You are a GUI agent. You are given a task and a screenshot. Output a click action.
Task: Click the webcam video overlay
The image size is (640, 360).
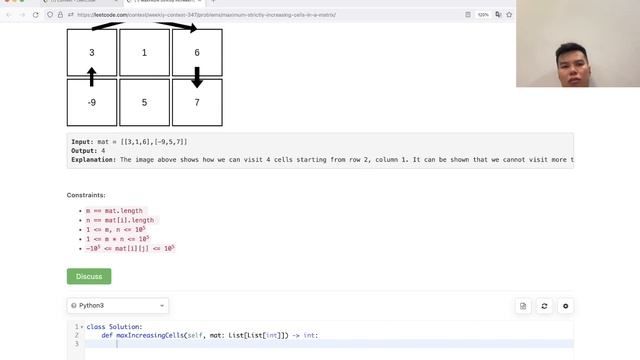(x=578, y=43)
